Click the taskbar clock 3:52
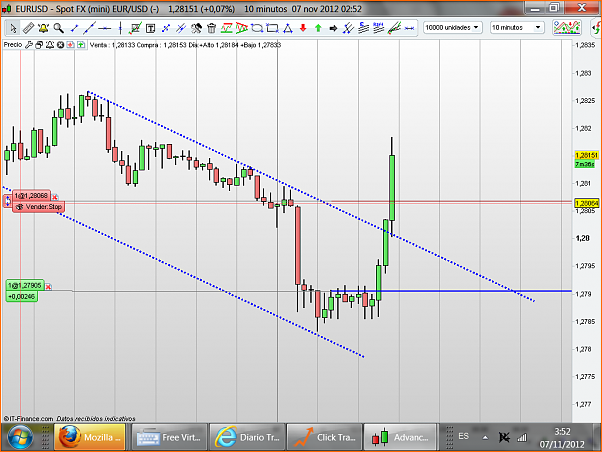Viewport: 602px width, 452px height. (562, 432)
